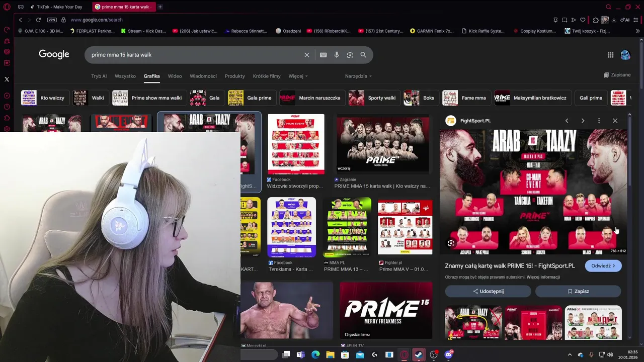Click the browser address bar URL
644x362 pixels.
97,20
